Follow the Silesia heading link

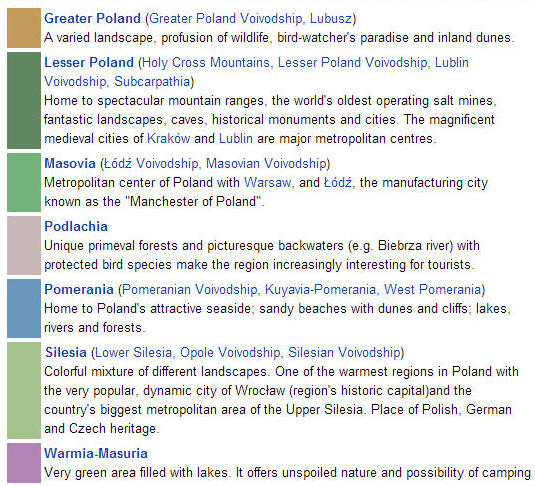[x=66, y=353]
